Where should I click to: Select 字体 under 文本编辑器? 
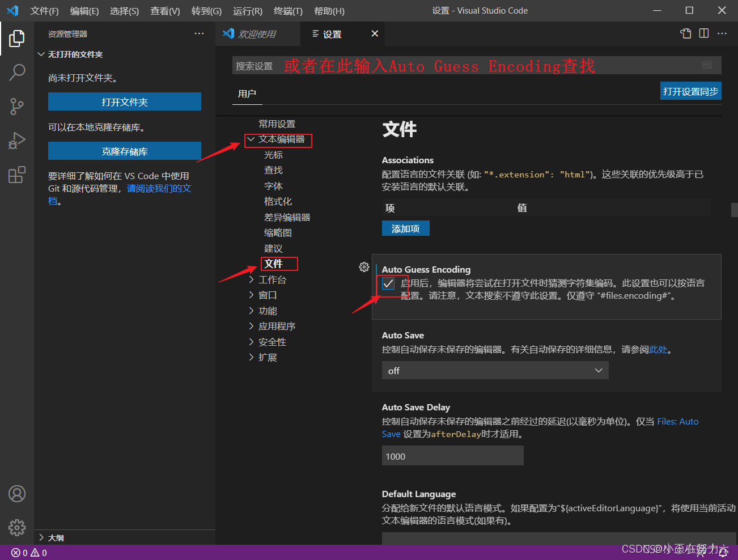(x=273, y=186)
